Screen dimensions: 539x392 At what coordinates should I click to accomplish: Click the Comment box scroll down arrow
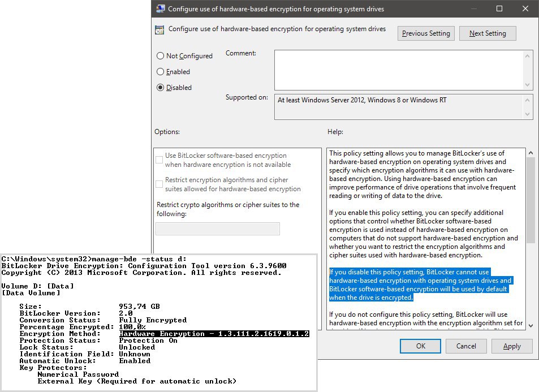527,85
